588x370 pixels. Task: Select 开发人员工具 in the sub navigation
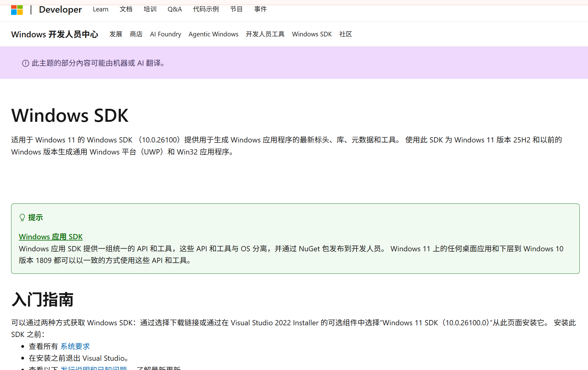point(265,34)
